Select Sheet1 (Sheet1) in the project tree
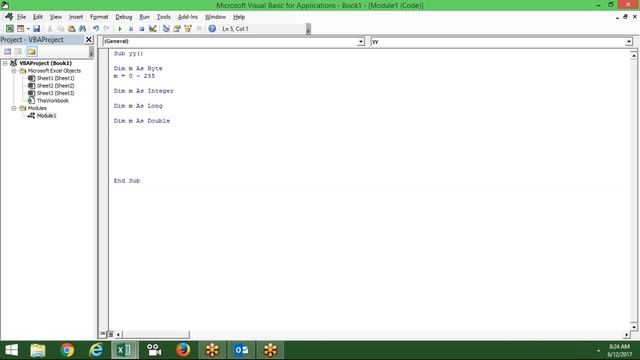This screenshot has width=640, height=360. pos(56,78)
